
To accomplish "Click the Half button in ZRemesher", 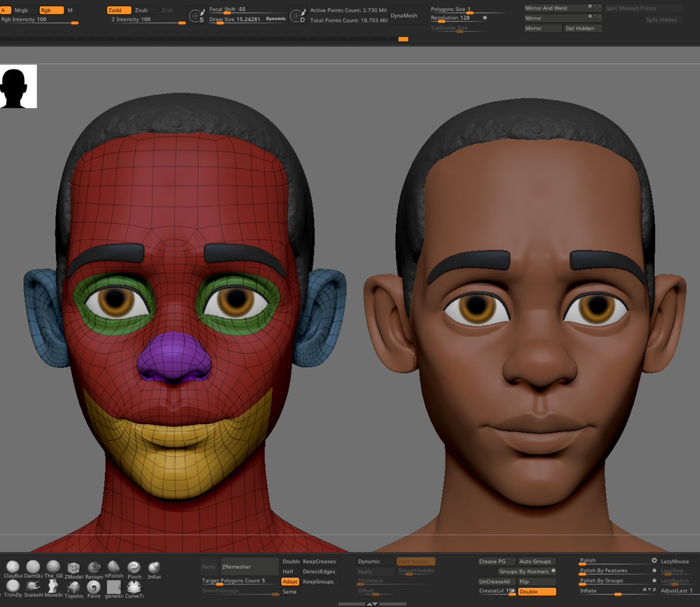I will [x=290, y=571].
